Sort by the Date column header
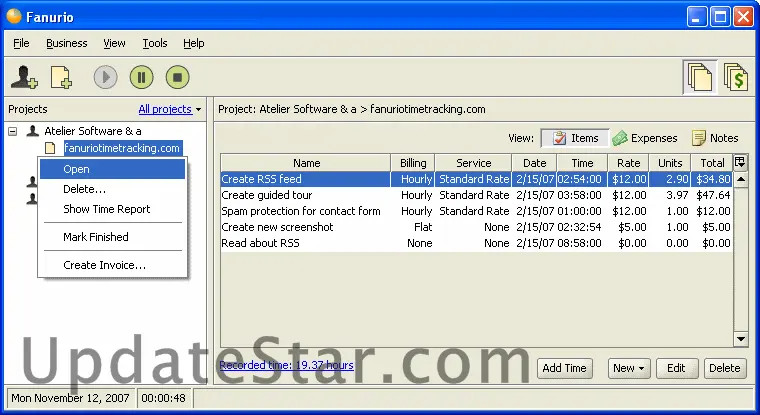Image resolution: width=760 pixels, height=415 pixels. pos(535,163)
